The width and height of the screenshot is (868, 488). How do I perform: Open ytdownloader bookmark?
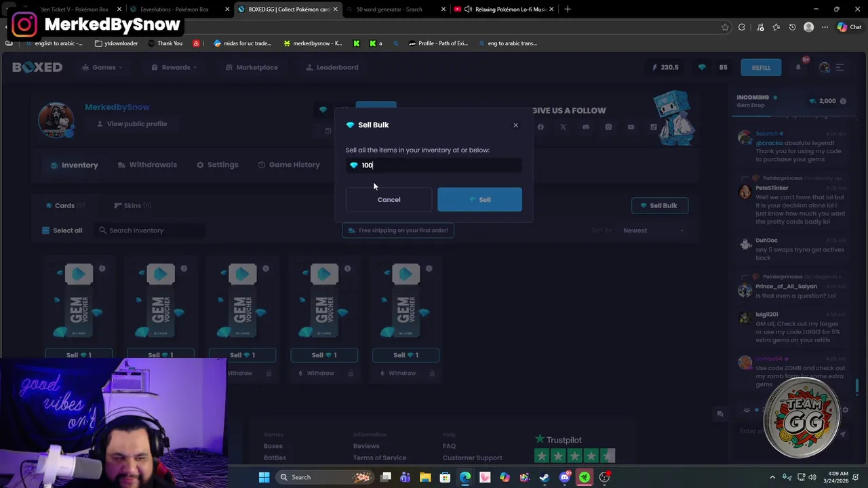click(x=117, y=43)
